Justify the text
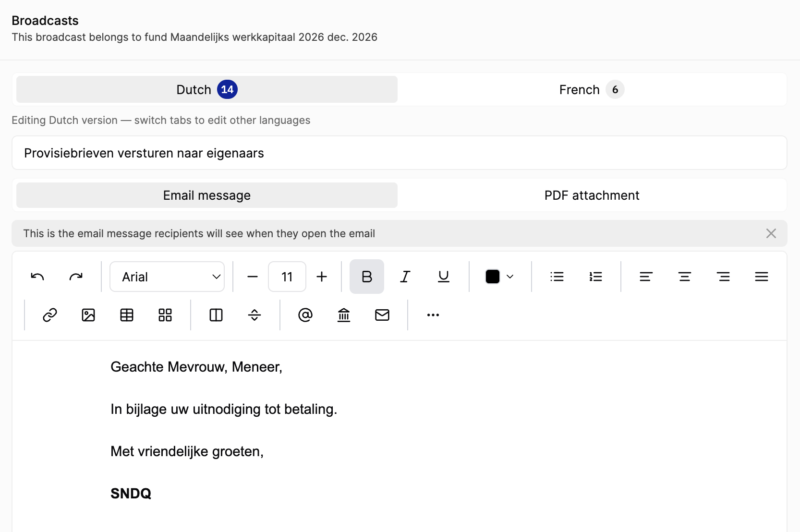The image size is (800, 532). coord(762,277)
